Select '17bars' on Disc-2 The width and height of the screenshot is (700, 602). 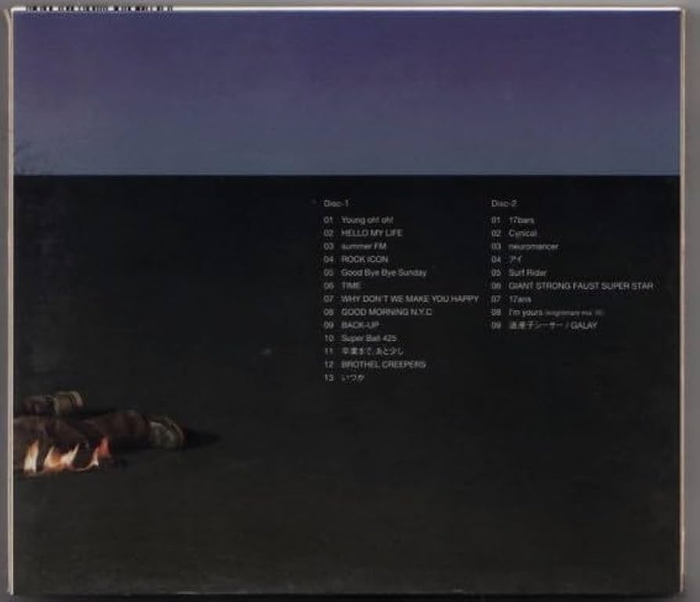click(521, 220)
